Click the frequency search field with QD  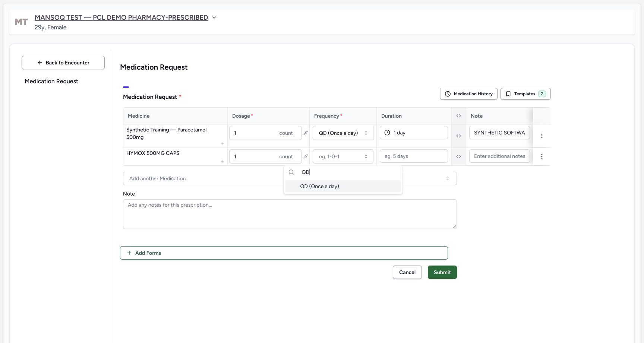pyautogui.click(x=348, y=172)
